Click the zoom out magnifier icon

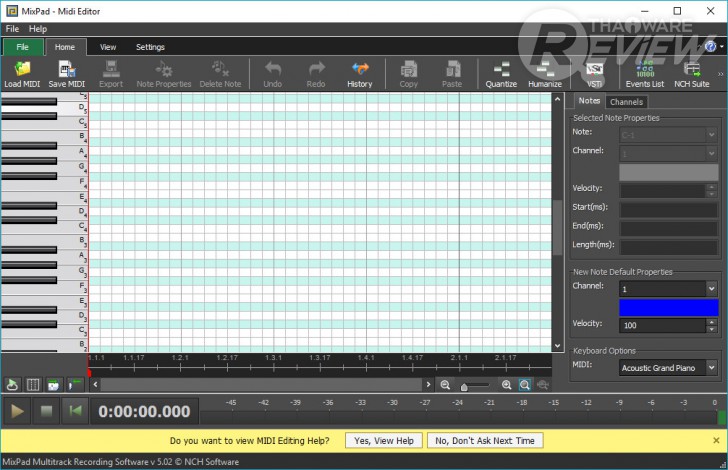(x=445, y=385)
